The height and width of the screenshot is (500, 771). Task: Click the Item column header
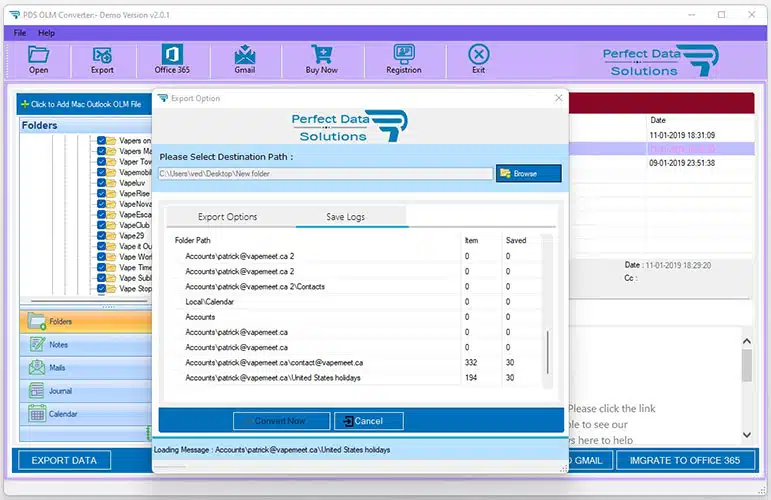(x=472, y=240)
